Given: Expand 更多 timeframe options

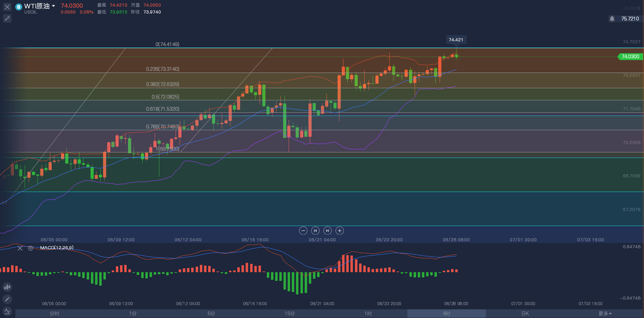Looking at the screenshot, I should [605, 313].
